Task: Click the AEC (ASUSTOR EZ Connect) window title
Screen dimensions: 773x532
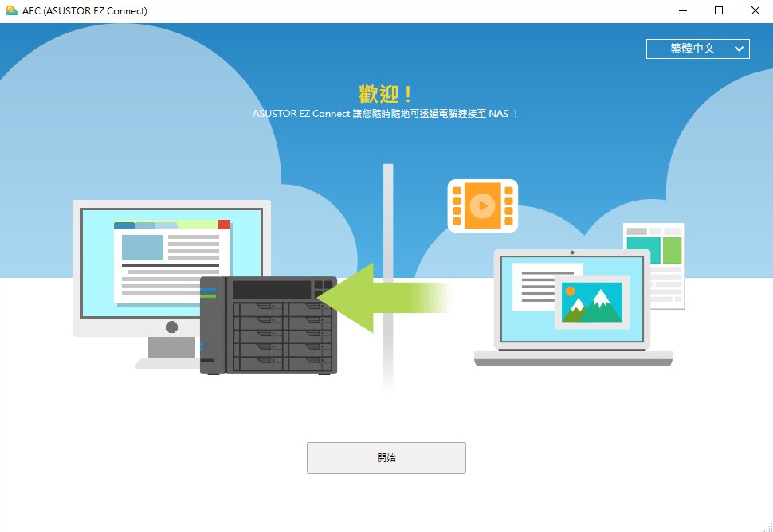Action: coord(84,11)
